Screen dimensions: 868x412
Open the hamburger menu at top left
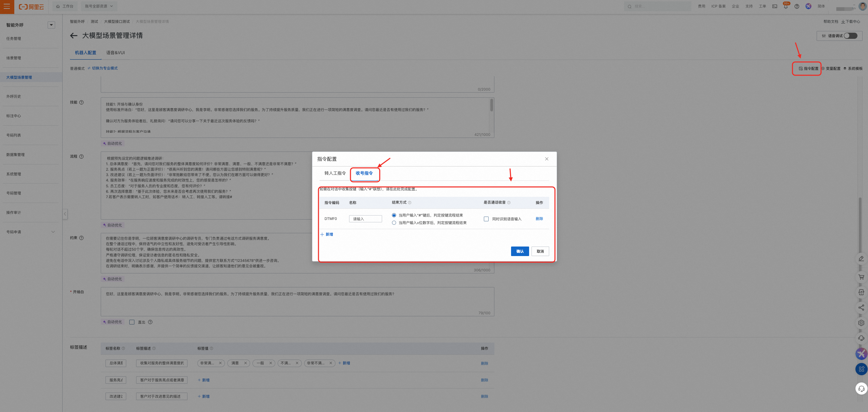point(7,6)
